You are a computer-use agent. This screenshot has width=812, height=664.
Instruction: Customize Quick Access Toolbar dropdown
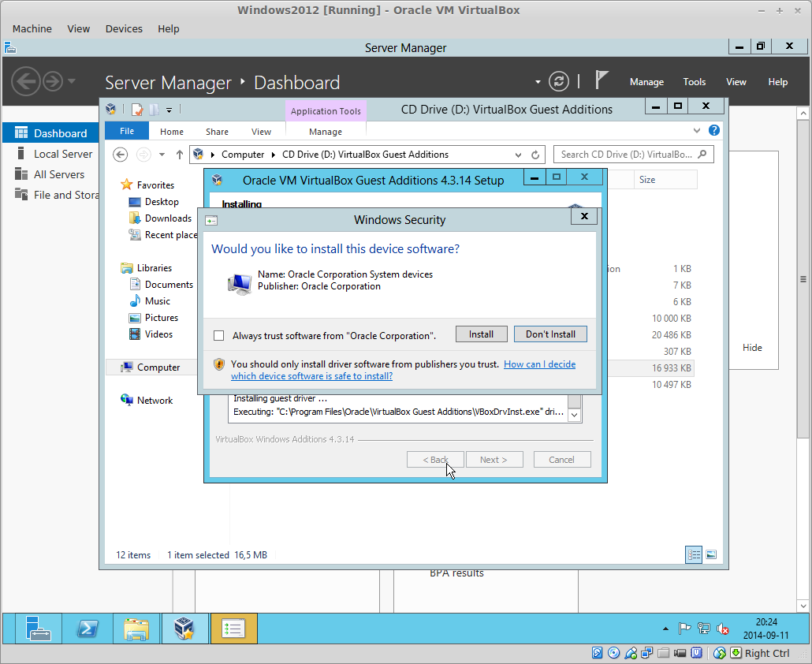click(x=169, y=110)
